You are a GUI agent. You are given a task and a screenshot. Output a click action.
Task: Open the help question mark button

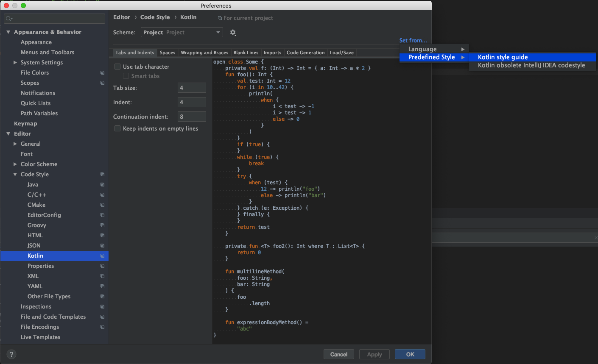point(11,355)
